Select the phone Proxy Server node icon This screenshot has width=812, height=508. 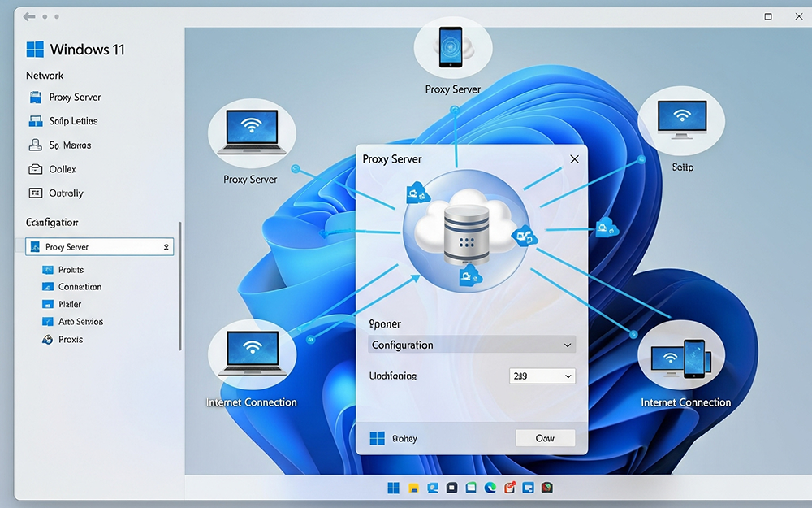tap(452, 47)
